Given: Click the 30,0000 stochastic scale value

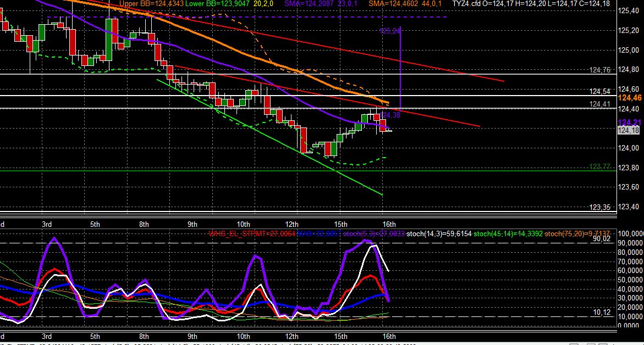Looking at the screenshot, I should point(630,298).
